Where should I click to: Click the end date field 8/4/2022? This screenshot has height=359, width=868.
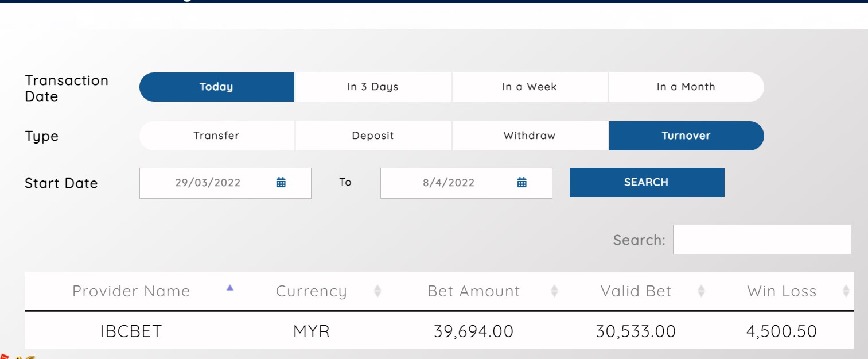[x=449, y=183]
